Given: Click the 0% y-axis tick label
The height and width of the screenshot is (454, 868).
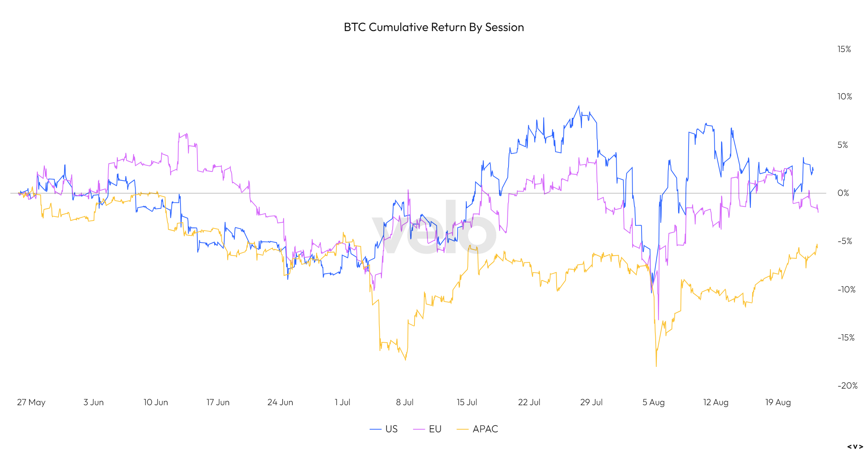Looking at the screenshot, I should 843,193.
